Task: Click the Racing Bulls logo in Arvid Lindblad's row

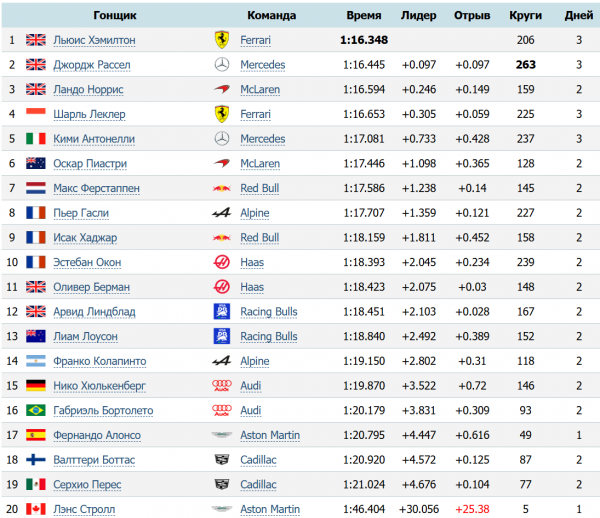Action: (222, 311)
